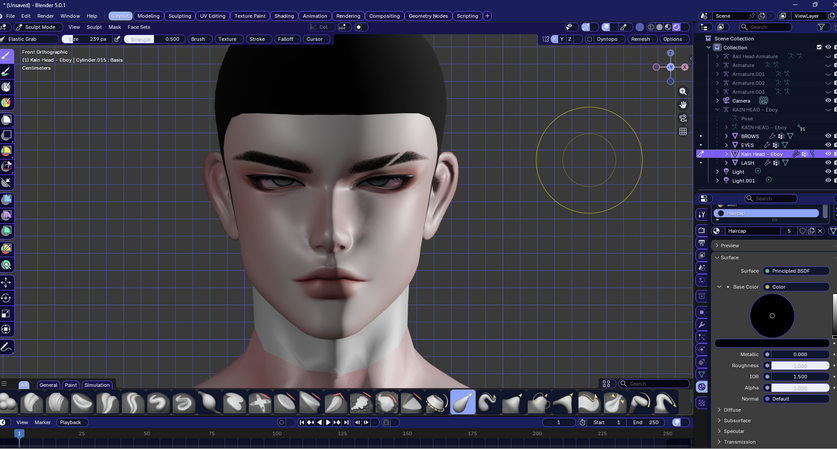837x449 pixels.
Task: Open the Material properties tab icon
Action: coord(702,387)
